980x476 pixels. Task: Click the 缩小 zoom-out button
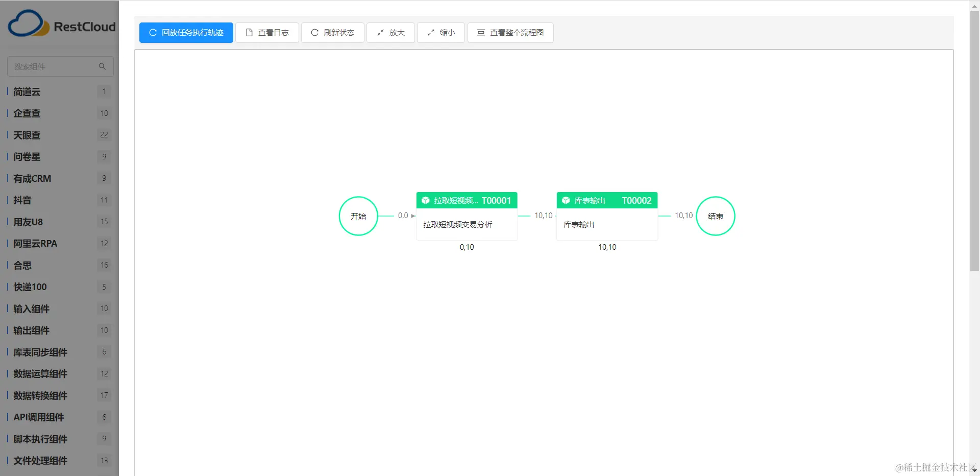[x=441, y=33]
